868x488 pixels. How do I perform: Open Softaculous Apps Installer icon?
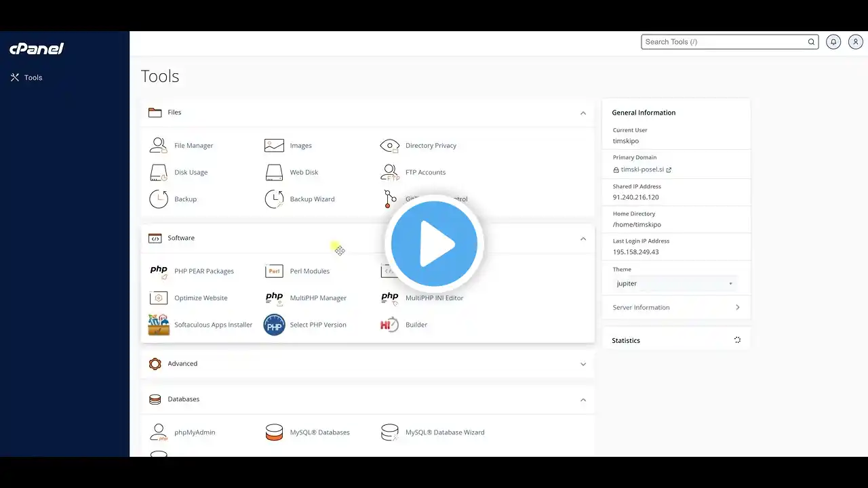159,325
